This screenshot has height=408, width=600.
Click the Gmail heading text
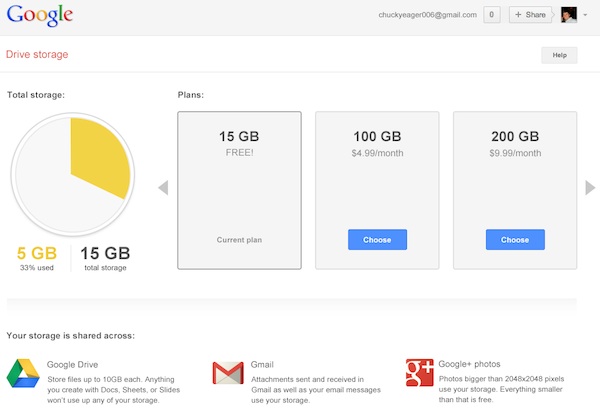point(262,364)
